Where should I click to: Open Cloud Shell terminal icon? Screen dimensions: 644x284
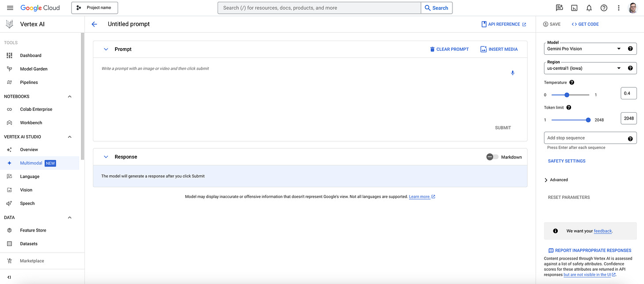(575, 8)
